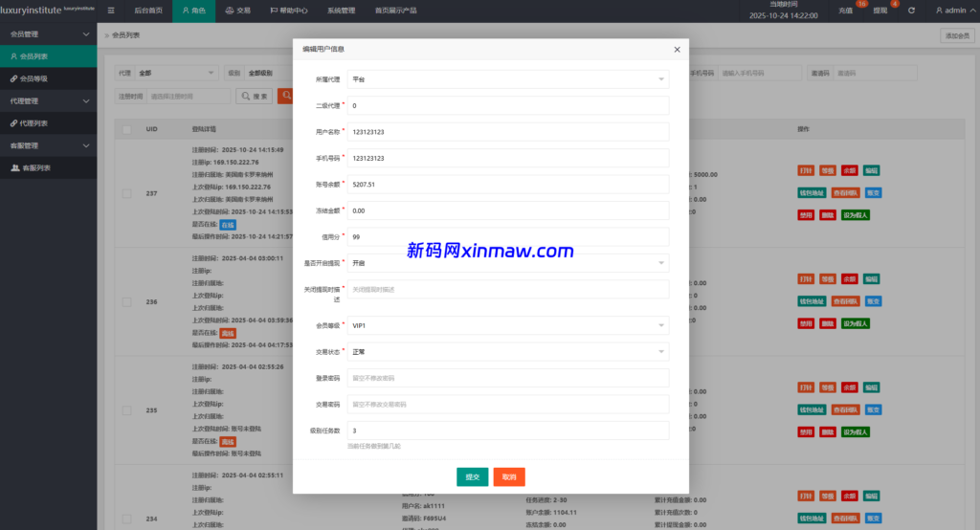
Task: Click 禁用 for UID 236
Action: pyautogui.click(x=806, y=323)
